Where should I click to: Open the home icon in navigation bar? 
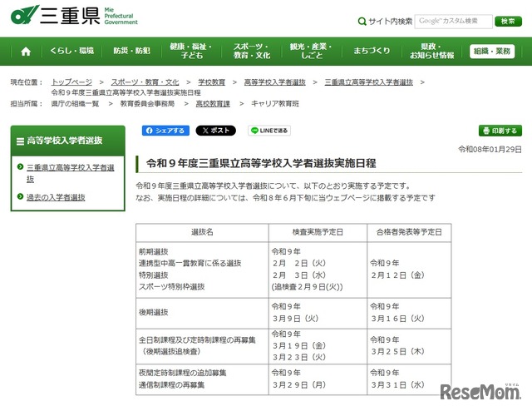coord(26,52)
